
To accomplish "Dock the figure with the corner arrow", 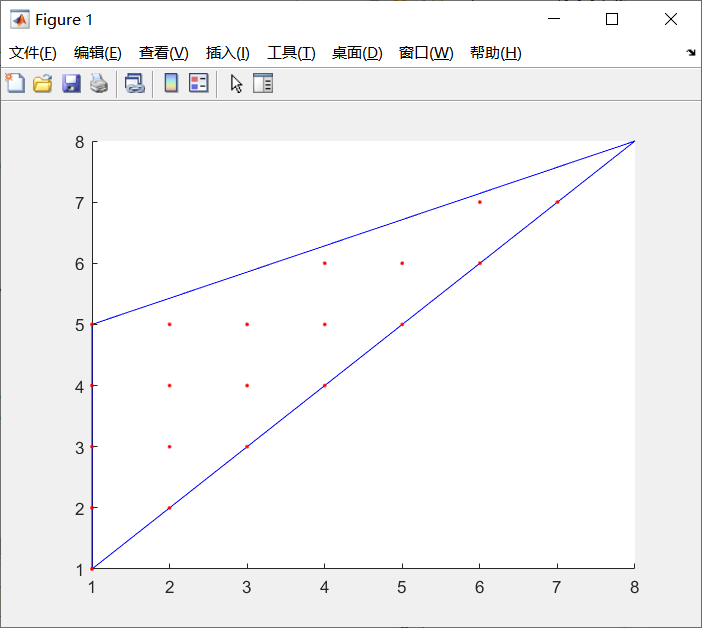I will tap(691, 52).
